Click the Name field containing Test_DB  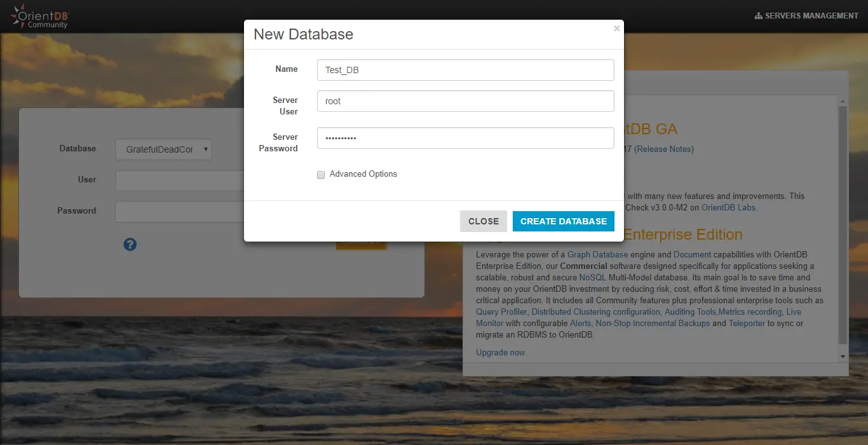(x=465, y=70)
